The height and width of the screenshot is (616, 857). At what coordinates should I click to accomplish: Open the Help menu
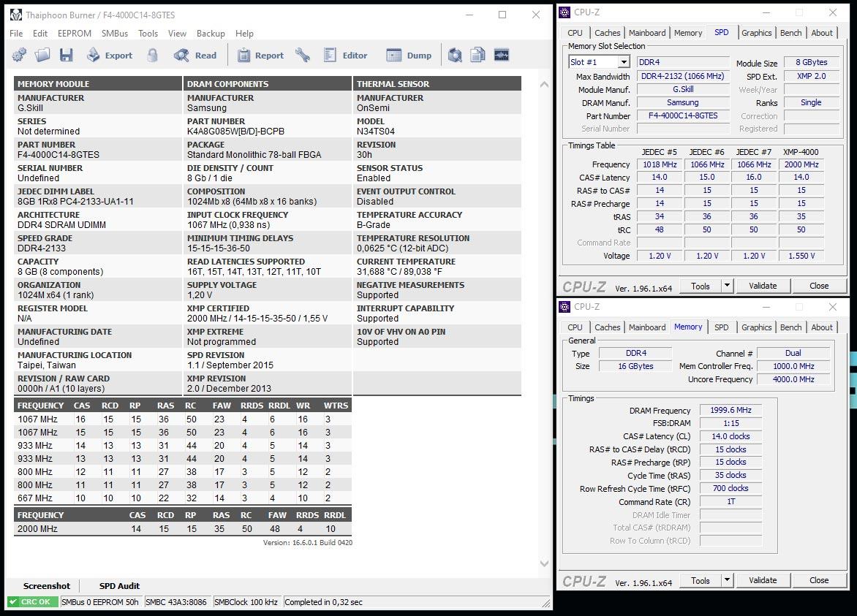pyautogui.click(x=244, y=34)
